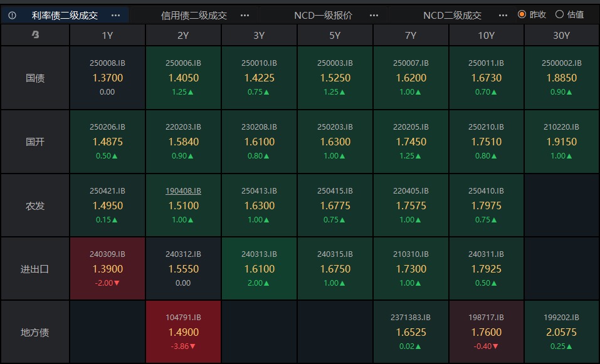Click bond code 198717.IB
The width and height of the screenshot is (600, 364).
tap(487, 318)
